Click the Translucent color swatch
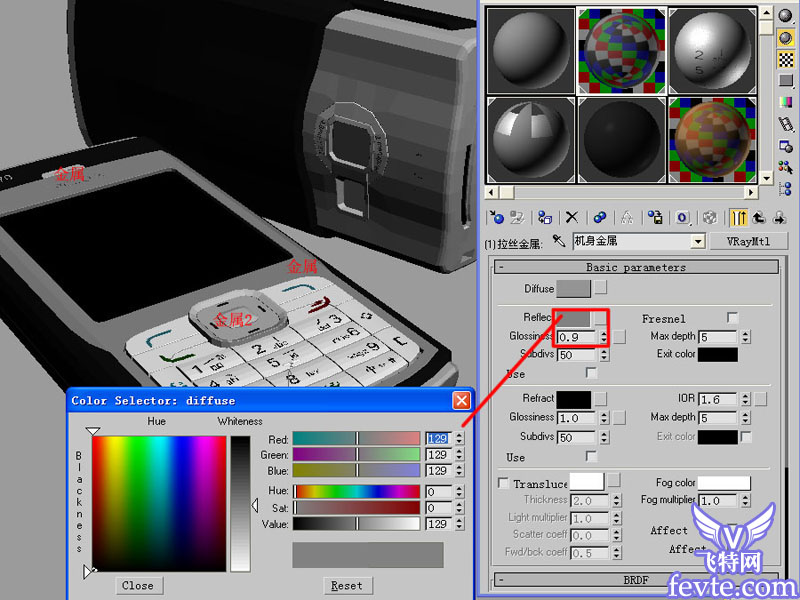Viewport: 800px width, 600px height. [x=586, y=482]
